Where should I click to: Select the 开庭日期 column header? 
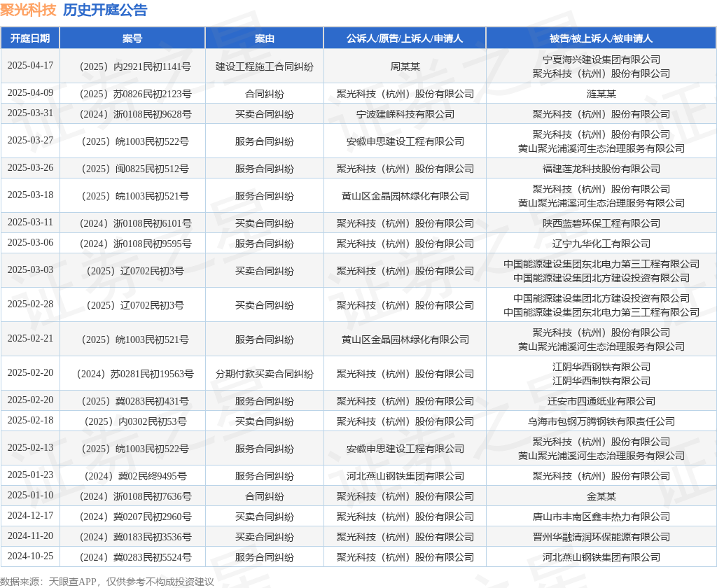tap(30, 38)
